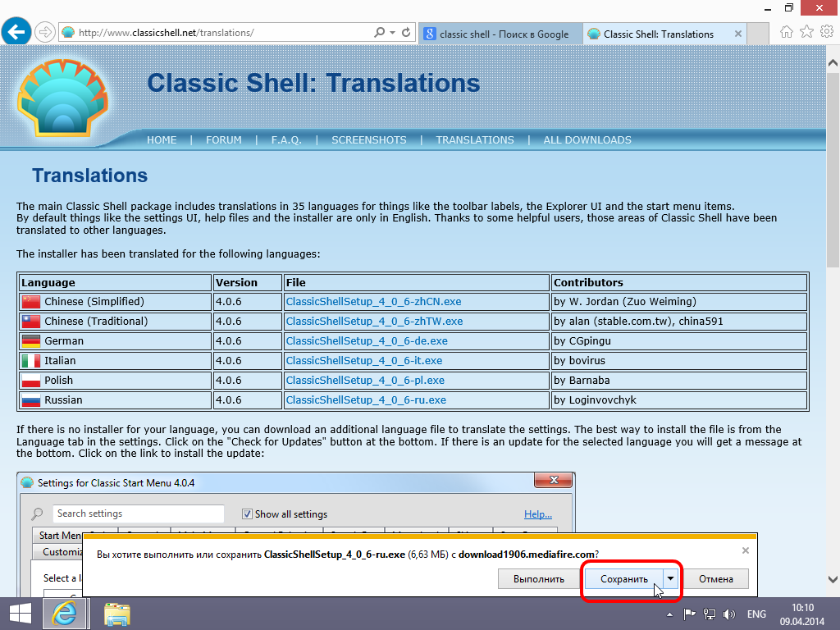The width and height of the screenshot is (840, 630).
Task: Click the Сохранить (Save) button
Action: click(x=623, y=579)
